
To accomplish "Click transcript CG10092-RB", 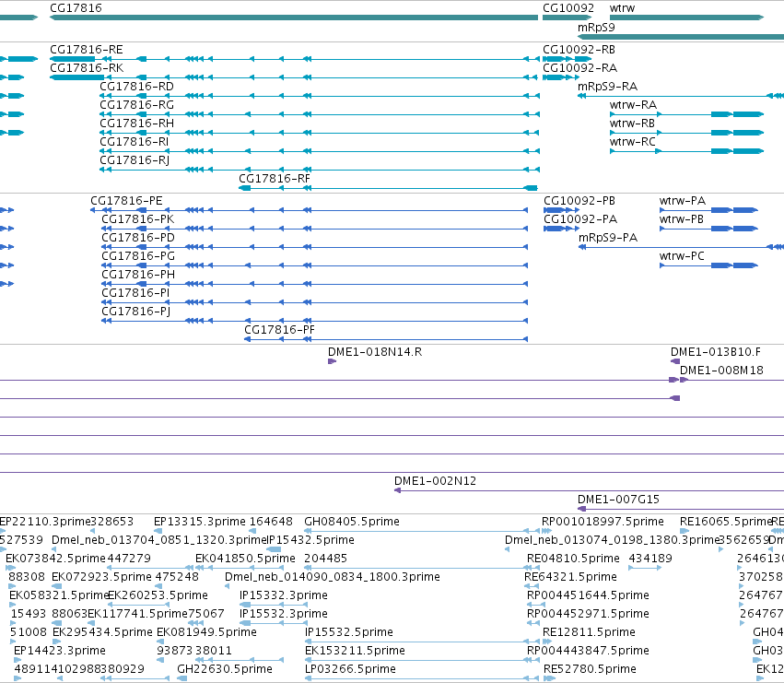I will click(x=579, y=50).
